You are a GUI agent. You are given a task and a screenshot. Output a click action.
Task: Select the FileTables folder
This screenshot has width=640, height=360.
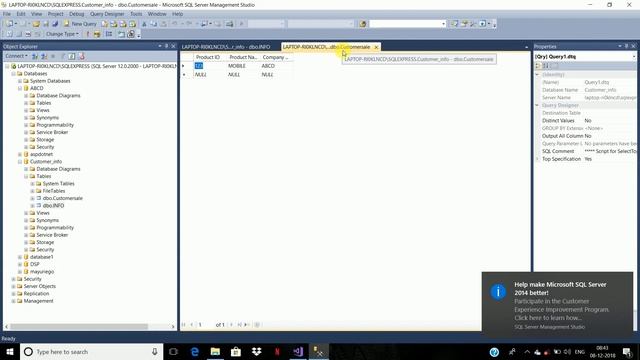click(54, 191)
